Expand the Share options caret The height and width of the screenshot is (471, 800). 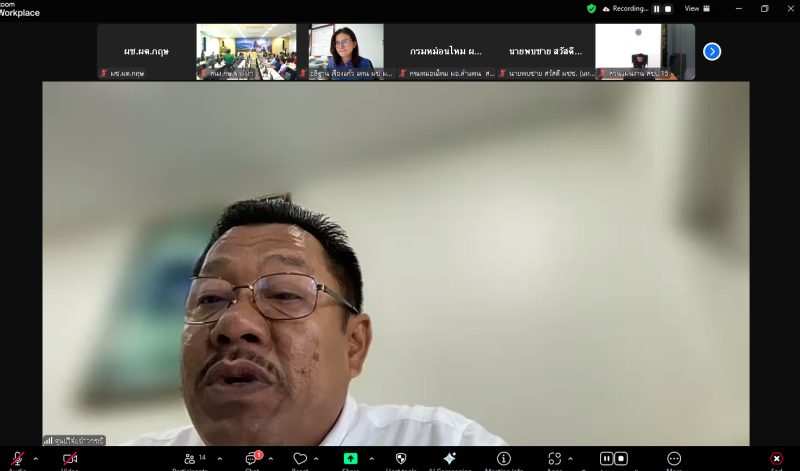pos(371,459)
